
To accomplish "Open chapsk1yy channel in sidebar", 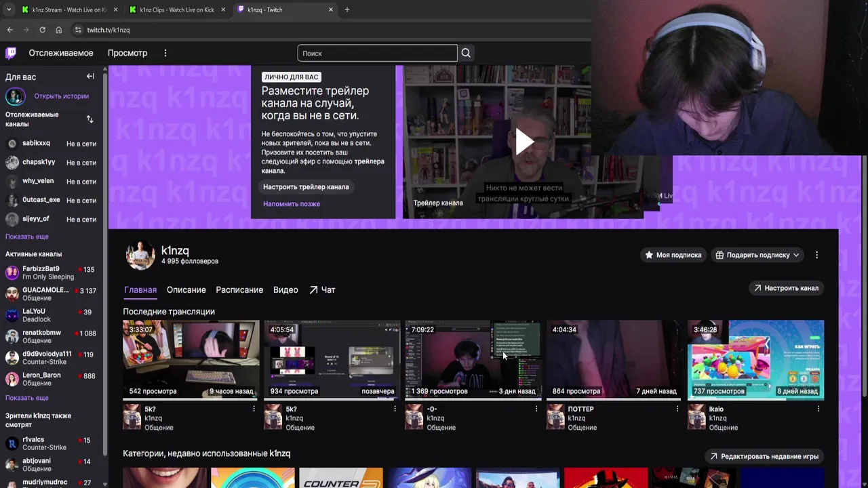I will 52,163.
